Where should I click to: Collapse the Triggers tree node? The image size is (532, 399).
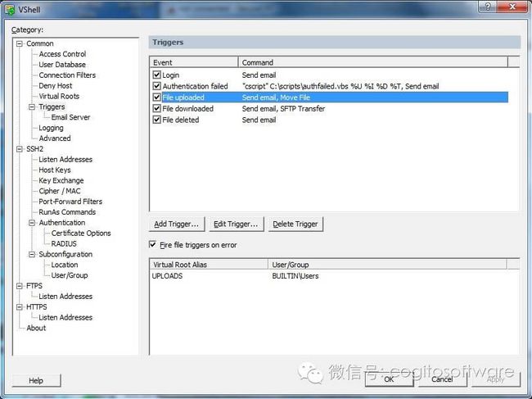pyautogui.click(x=32, y=107)
